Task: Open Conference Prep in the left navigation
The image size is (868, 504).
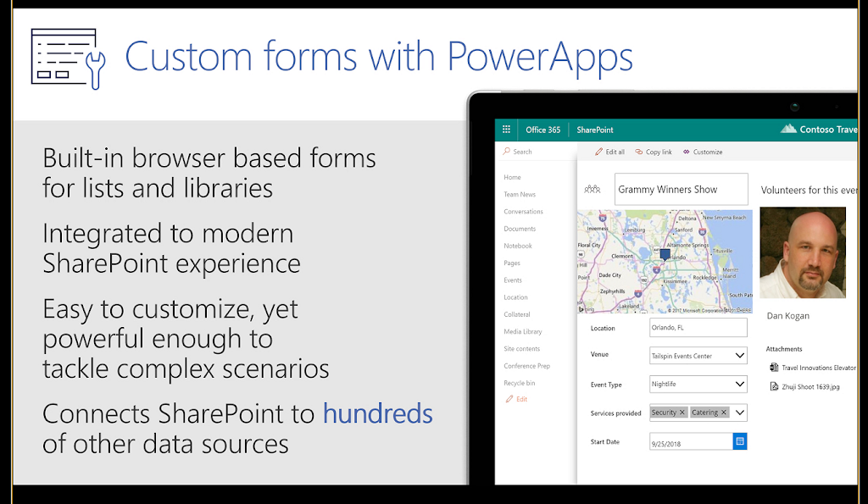Action: pyautogui.click(x=526, y=366)
